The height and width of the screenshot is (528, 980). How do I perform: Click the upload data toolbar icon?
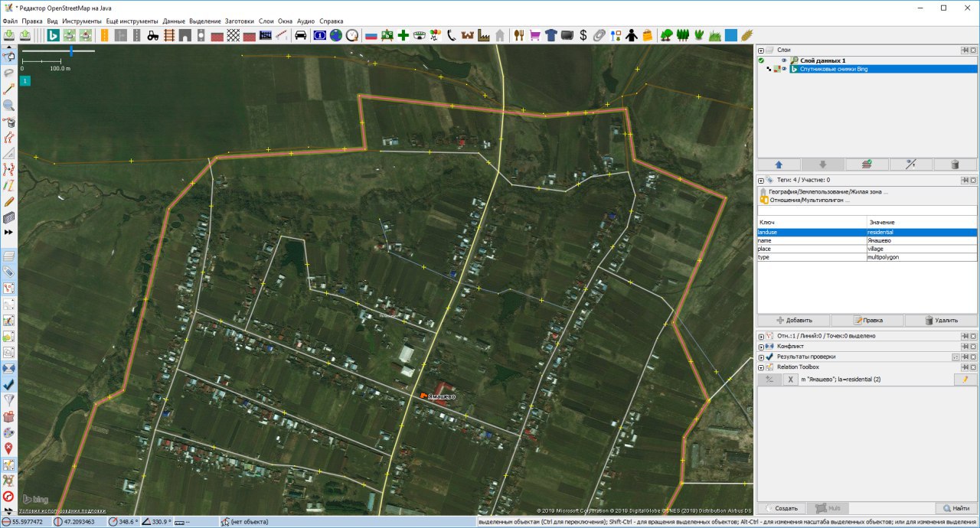coord(25,35)
